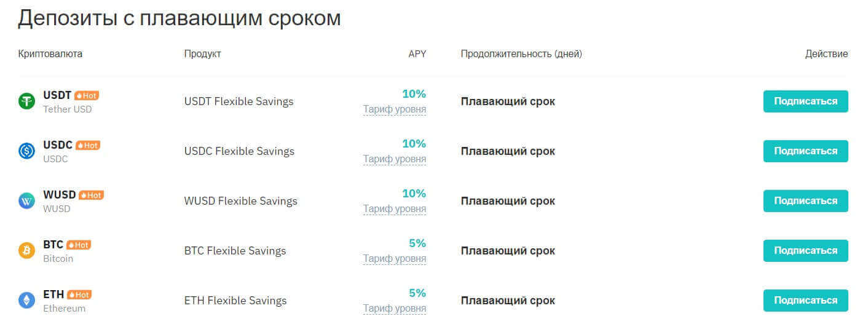Viewport: 868px width, 327px height.
Task: Subscribe to USDT Flexible Savings
Action: coord(805,101)
